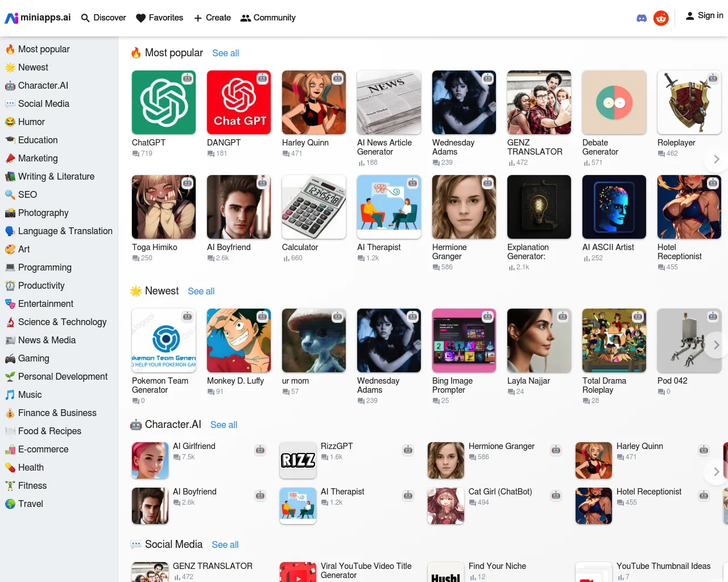The image size is (728, 582).
Task: Open the Travel category in the sidebar
Action: [30, 504]
